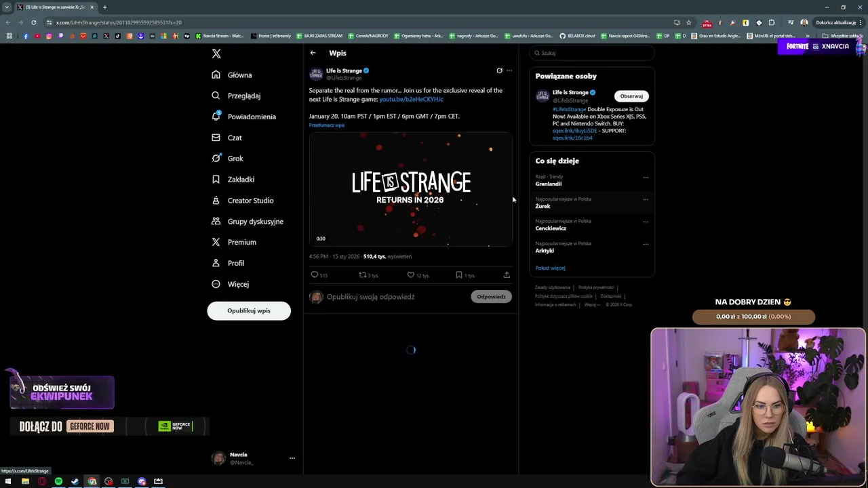Open the Żurek trend

coord(542,206)
